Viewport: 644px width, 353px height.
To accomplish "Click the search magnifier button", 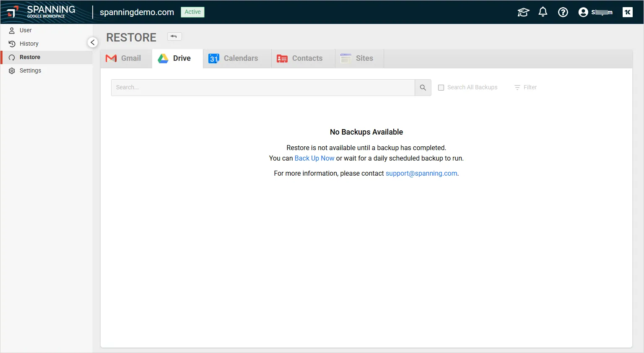I will (x=423, y=88).
